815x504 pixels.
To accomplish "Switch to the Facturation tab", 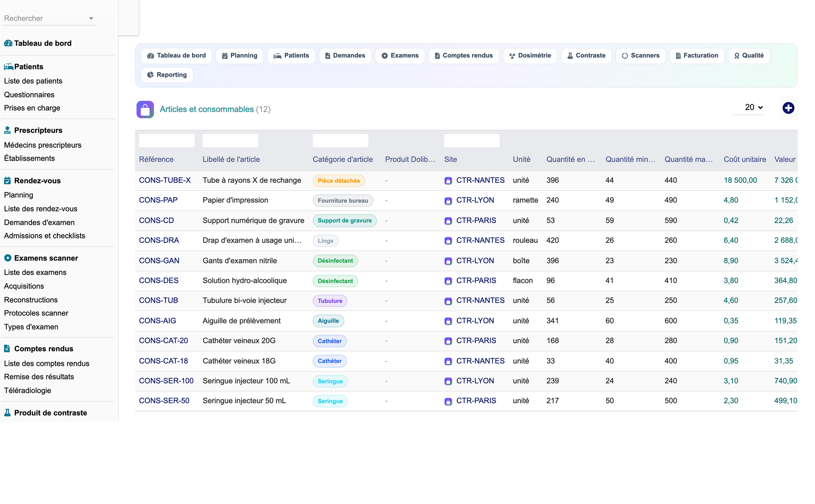I will click(696, 56).
